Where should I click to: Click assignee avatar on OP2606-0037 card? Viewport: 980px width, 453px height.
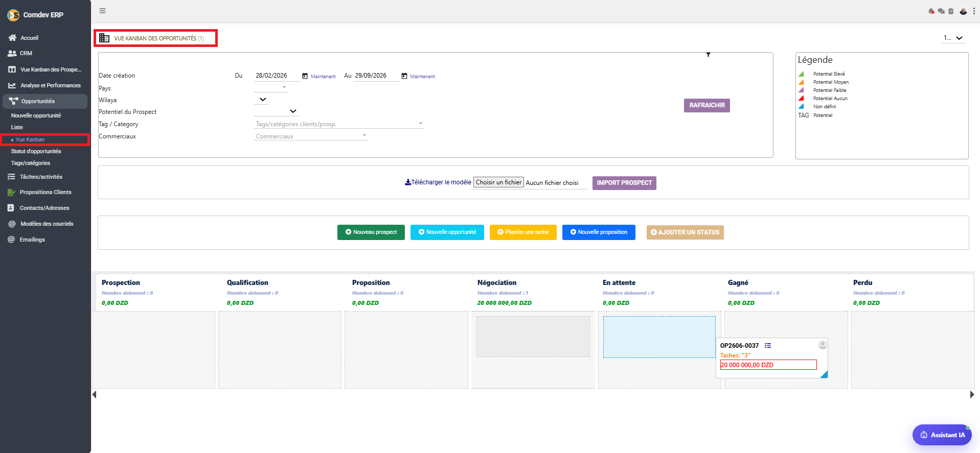[x=823, y=345]
